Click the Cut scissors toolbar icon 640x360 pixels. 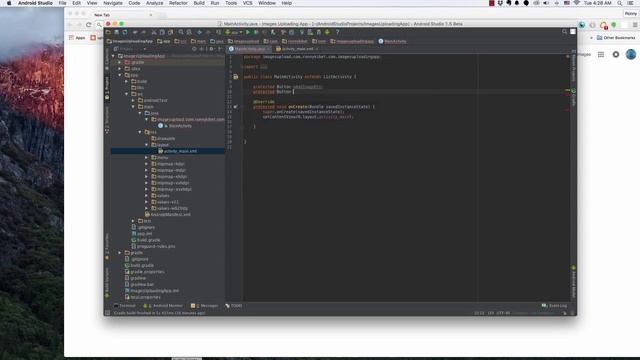coord(154,32)
